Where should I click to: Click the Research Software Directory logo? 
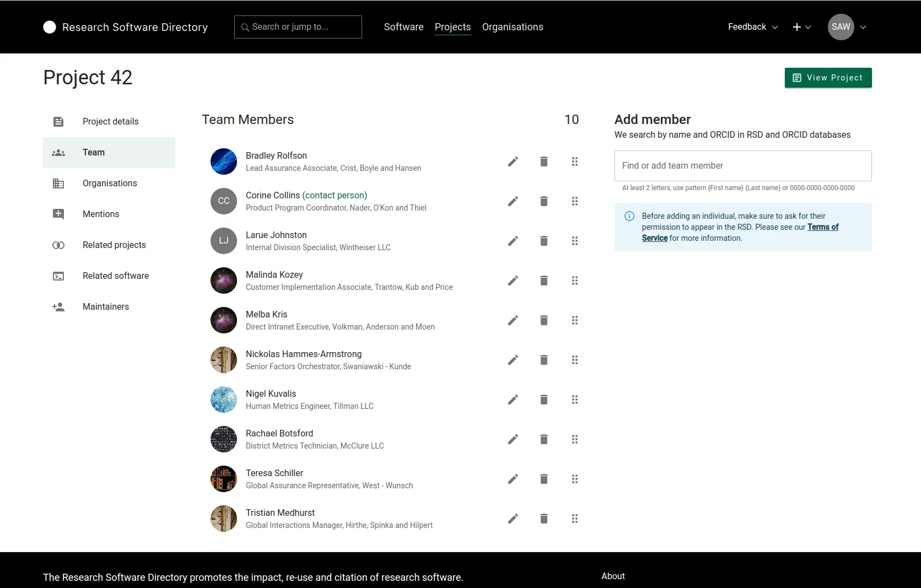point(125,27)
